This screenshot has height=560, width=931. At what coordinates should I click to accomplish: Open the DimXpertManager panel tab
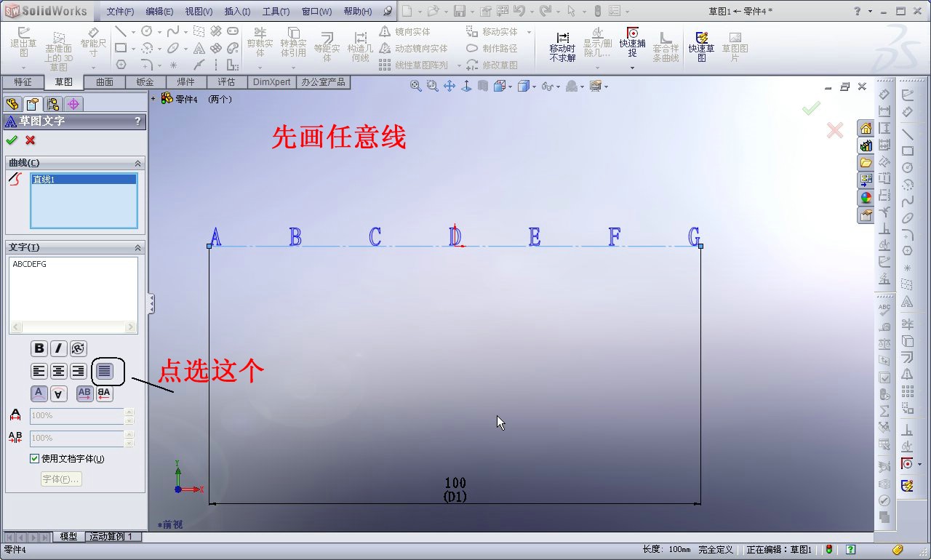[x=73, y=104]
